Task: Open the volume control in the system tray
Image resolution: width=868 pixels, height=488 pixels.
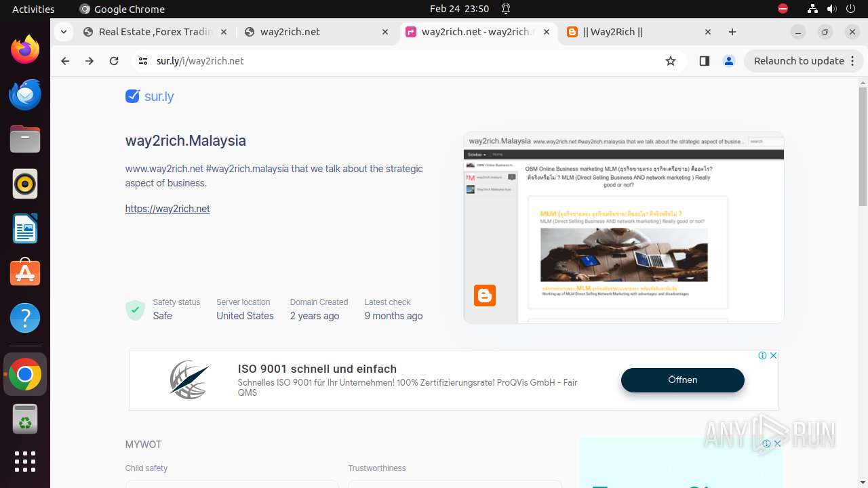Action: click(832, 9)
